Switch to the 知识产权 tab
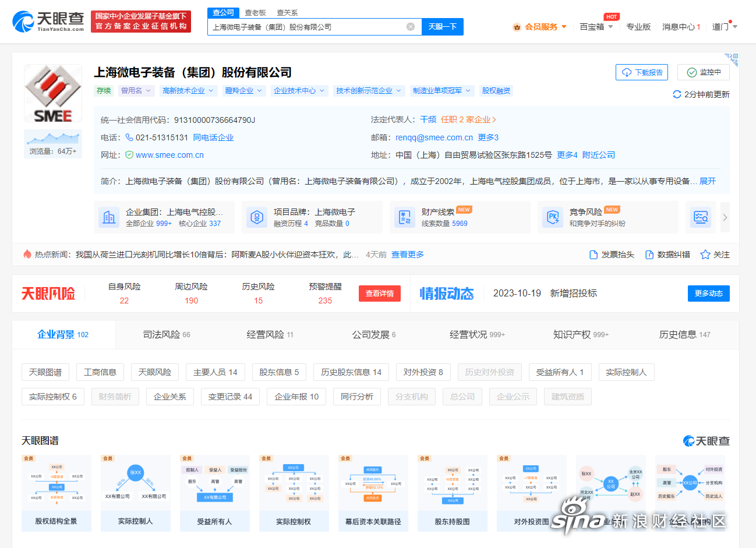756x548 pixels. coord(581,334)
